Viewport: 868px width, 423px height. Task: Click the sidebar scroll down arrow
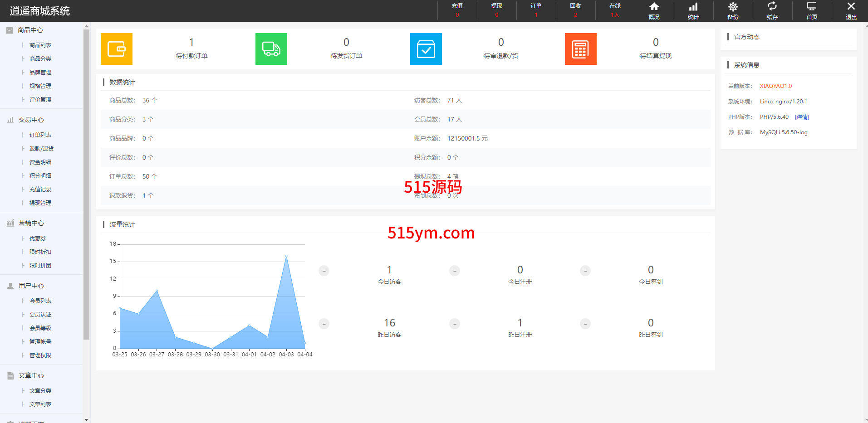(86, 419)
